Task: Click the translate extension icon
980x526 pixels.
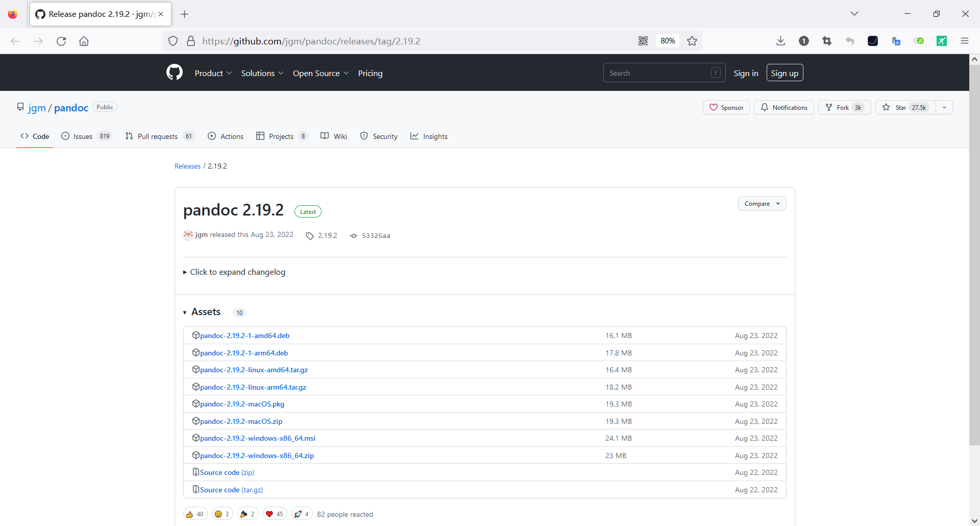Action: click(x=896, y=41)
